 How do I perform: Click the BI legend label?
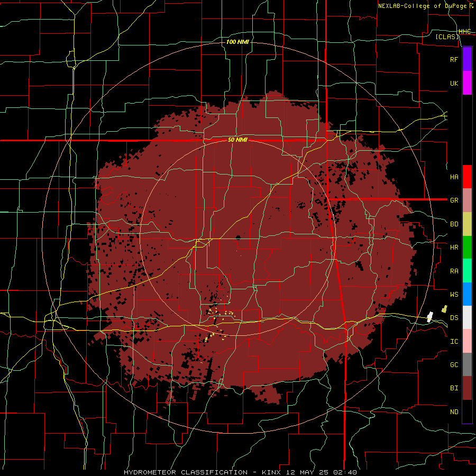454,388
